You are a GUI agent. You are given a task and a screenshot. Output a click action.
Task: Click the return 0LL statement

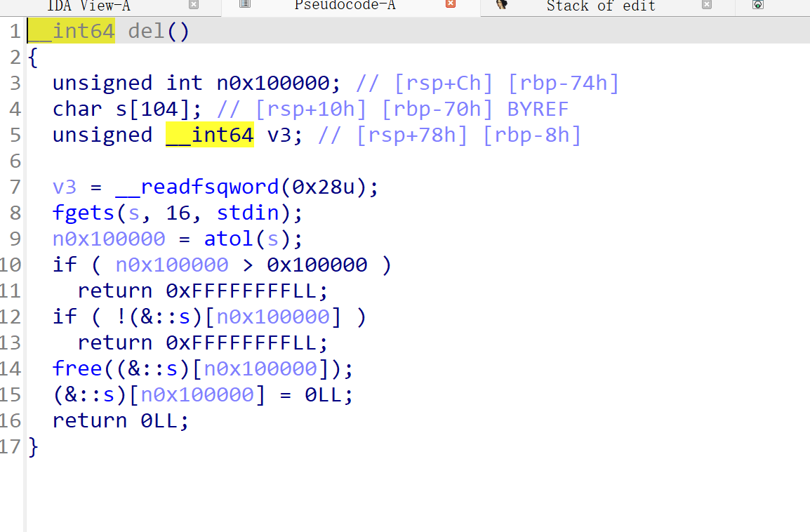(x=121, y=420)
